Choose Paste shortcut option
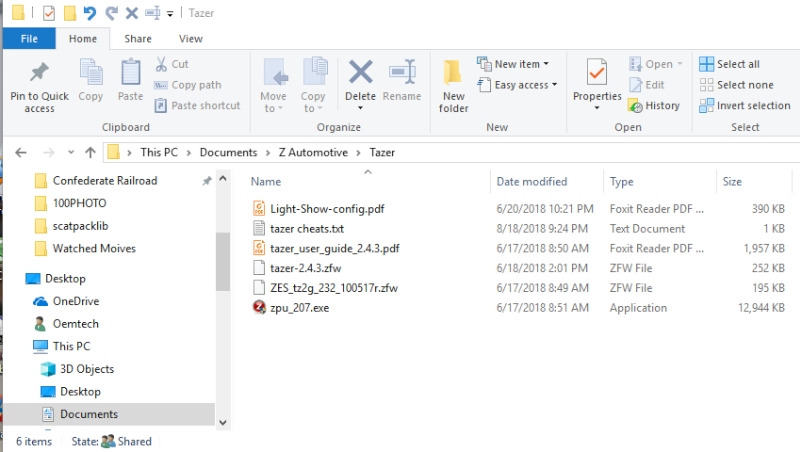Viewport: 800px width, 452px height. click(x=197, y=106)
